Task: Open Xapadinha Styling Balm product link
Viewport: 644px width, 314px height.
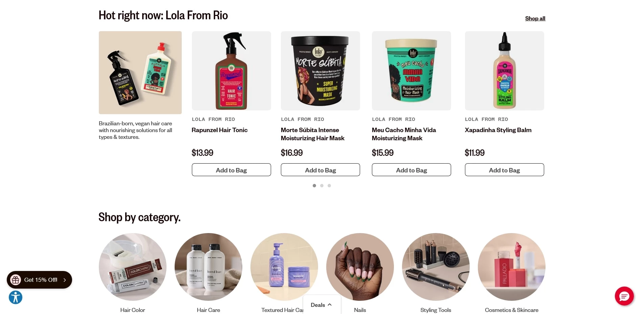Action: coord(498,130)
